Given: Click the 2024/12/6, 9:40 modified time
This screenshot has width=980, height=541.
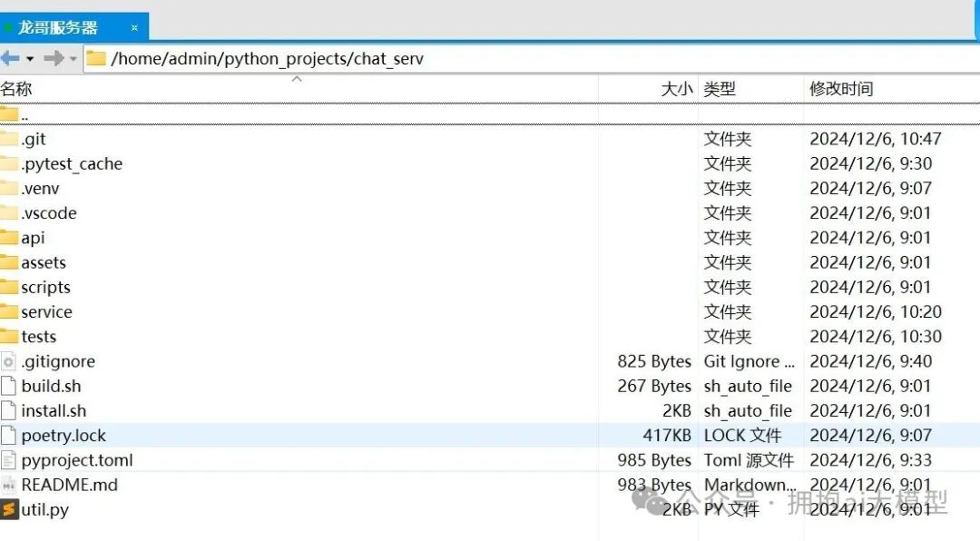Looking at the screenshot, I should [x=870, y=361].
